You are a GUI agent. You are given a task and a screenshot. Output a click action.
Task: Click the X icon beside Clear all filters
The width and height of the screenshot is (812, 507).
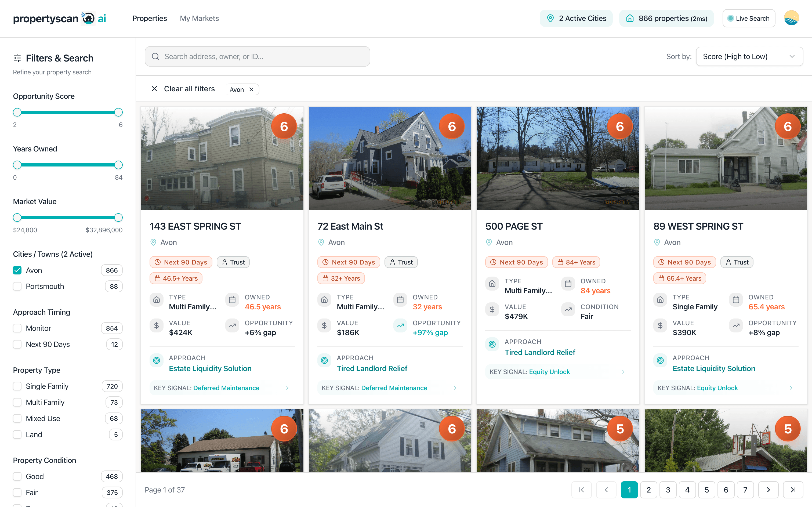154,89
